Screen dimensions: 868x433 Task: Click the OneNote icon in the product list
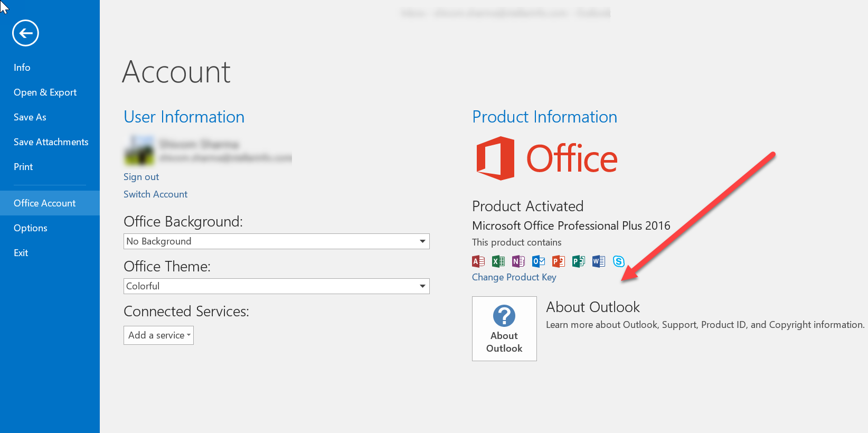[518, 261]
